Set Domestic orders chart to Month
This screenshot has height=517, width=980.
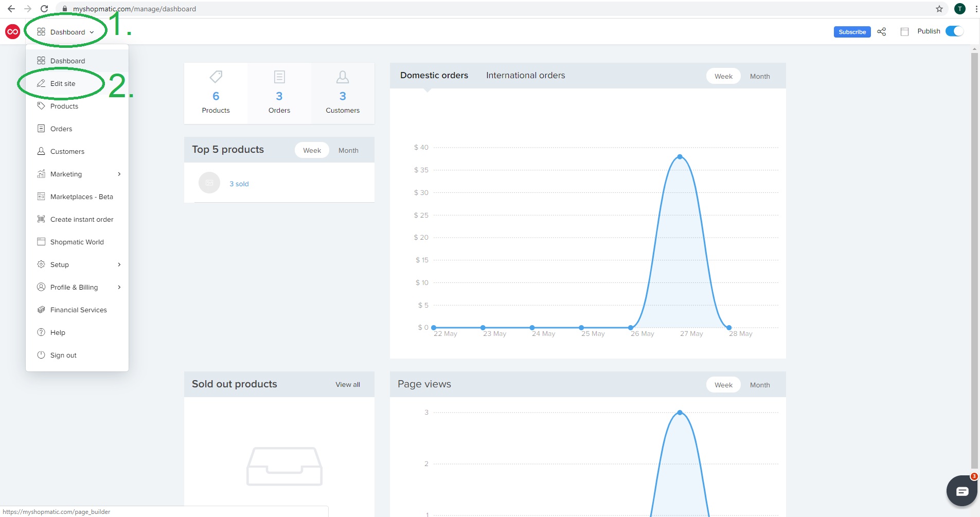[760, 76]
